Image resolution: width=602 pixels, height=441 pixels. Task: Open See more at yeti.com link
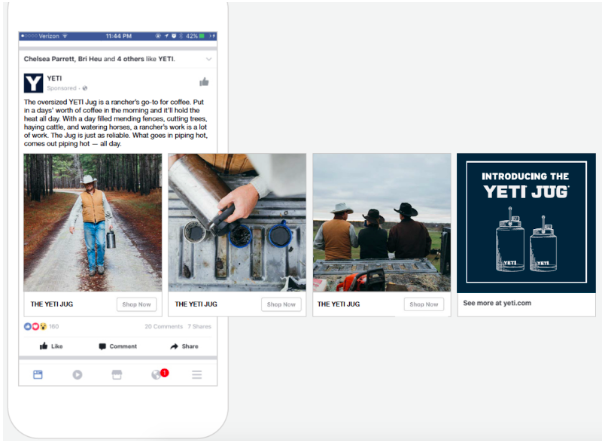tap(497, 303)
